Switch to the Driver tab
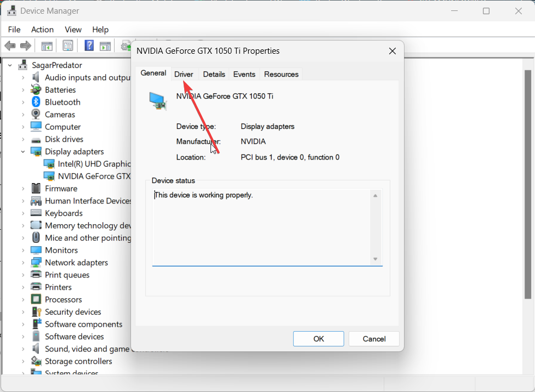 point(184,75)
